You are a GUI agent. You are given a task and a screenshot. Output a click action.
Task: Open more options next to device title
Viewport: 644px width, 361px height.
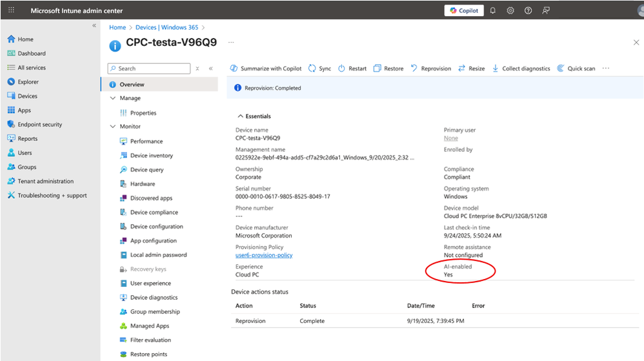pos(231,43)
